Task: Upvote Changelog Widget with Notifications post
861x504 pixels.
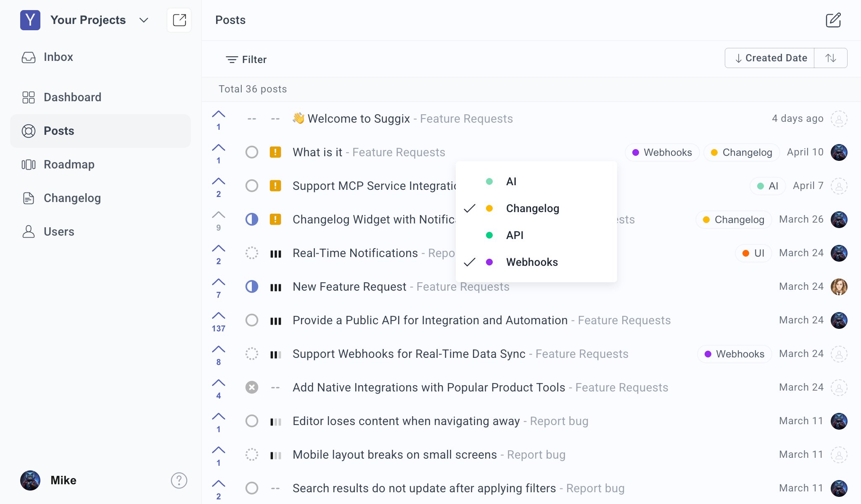Action: pyautogui.click(x=219, y=220)
